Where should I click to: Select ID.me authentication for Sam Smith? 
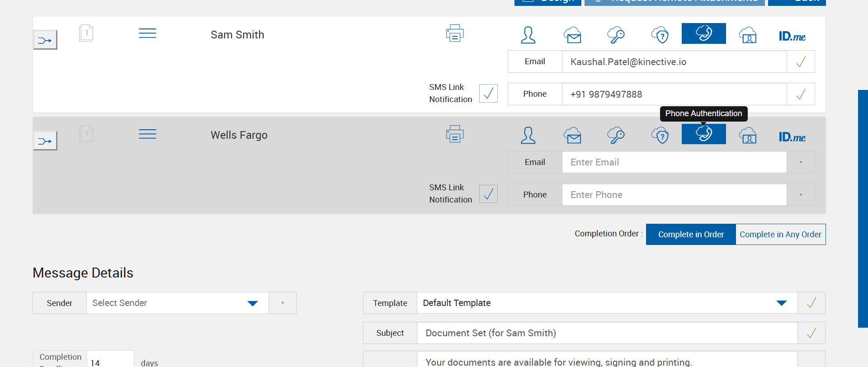click(x=792, y=36)
